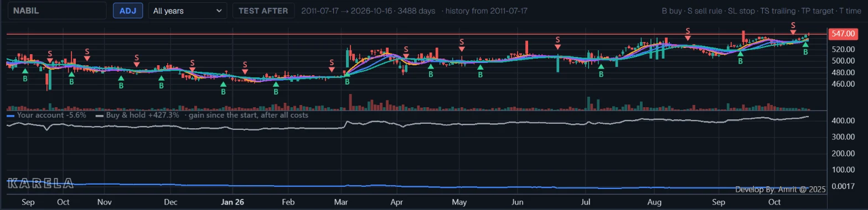Click the B buy marker in early March

point(347,78)
